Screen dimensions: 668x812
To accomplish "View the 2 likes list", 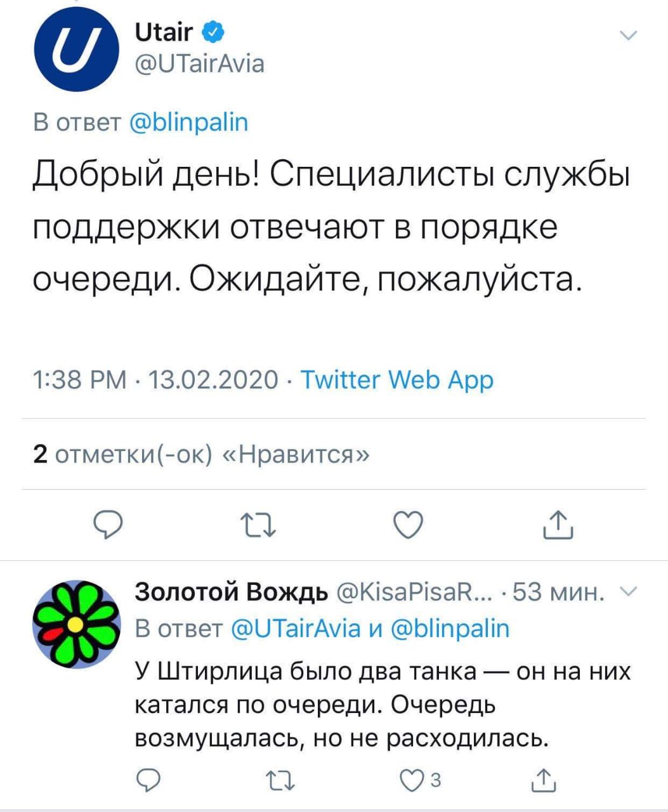I will (x=201, y=454).
